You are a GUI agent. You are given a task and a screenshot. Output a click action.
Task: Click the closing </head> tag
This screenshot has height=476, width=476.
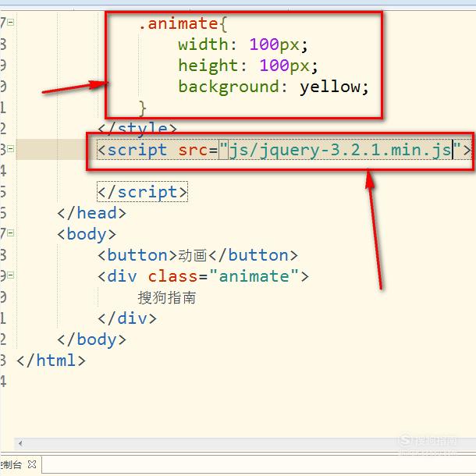(x=91, y=213)
